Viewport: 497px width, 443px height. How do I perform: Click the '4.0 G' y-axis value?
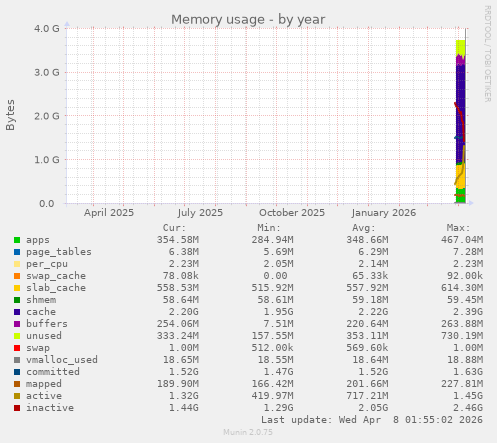(47, 28)
